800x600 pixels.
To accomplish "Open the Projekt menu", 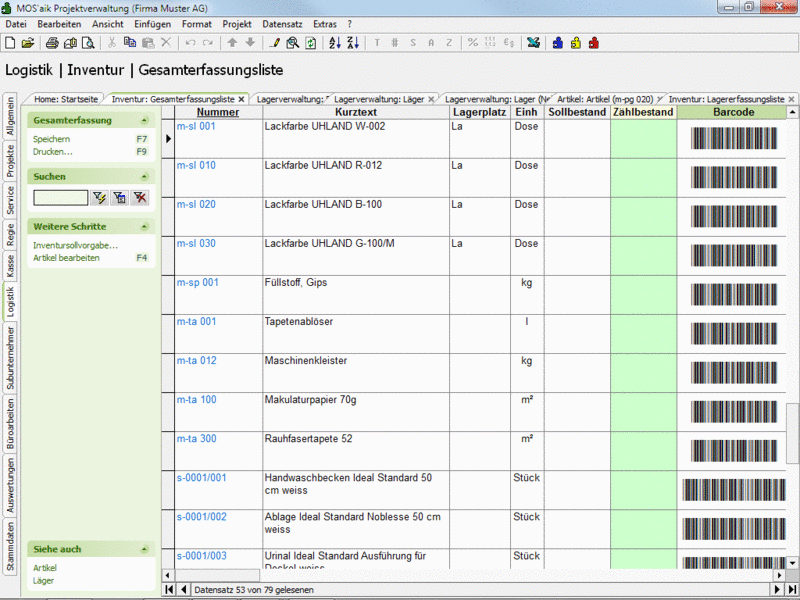I will [x=237, y=24].
